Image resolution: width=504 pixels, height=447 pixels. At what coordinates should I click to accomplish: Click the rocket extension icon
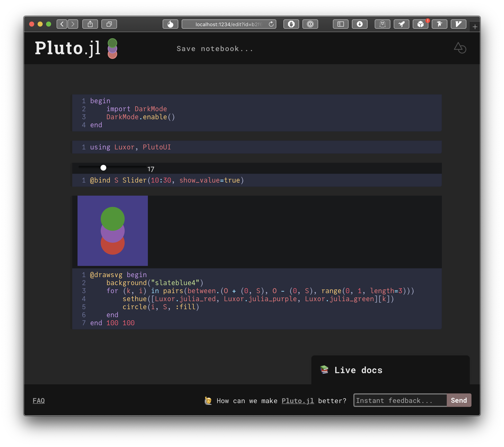(x=401, y=24)
